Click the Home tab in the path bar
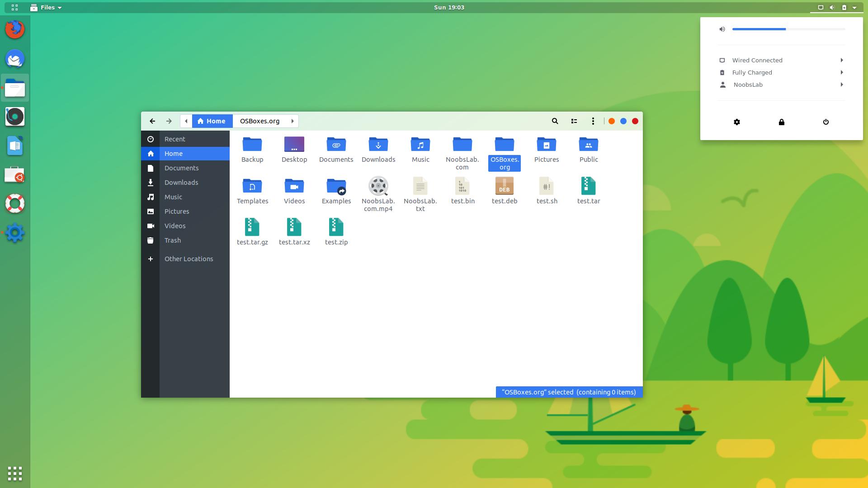The width and height of the screenshot is (868, 488). coord(212,121)
